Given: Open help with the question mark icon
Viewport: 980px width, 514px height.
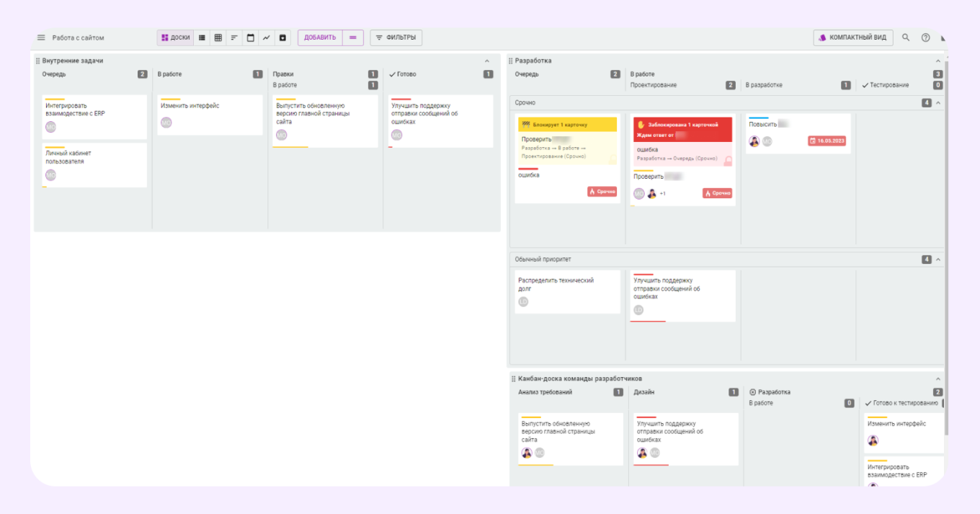Looking at the screenshot, I should point(926,37).
